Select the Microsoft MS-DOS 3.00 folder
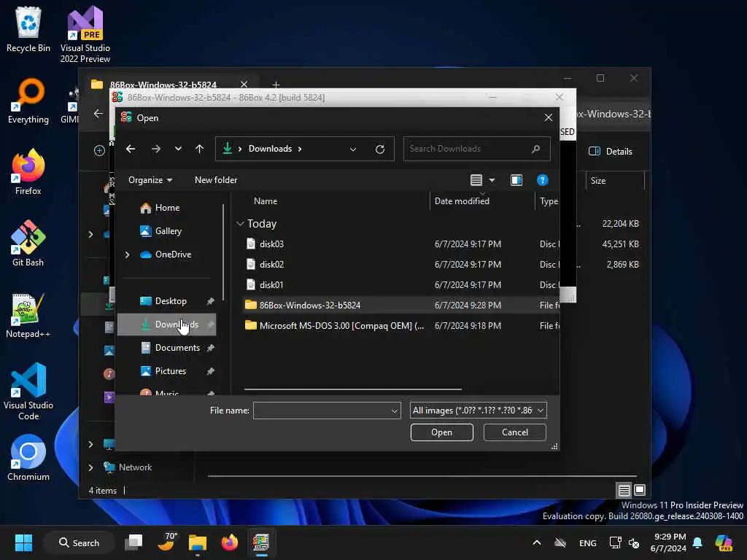The height and width of the screenshot is (560, 747). click(401, 326)
